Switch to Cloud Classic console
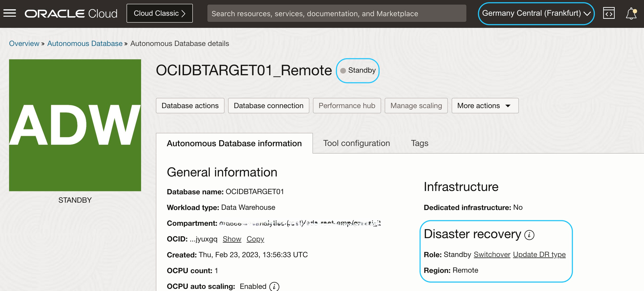Image resolution: width=644 pixels, height=291 pixels. 159,13
